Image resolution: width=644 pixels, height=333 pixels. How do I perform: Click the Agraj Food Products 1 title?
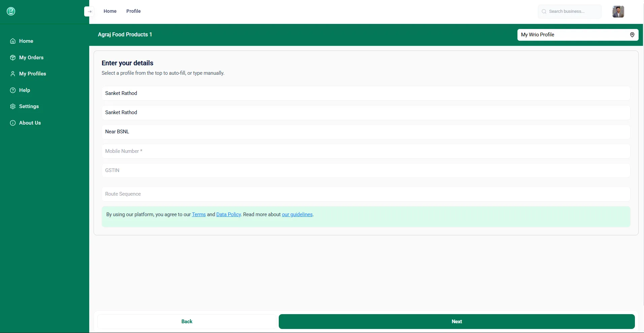(x=125, y=35)
